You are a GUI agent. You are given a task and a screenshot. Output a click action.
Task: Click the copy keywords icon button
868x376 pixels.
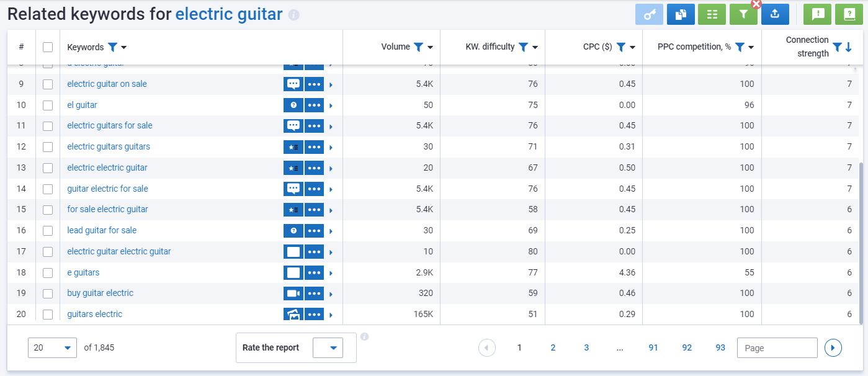pyautogui.click(x=681, y=14)
